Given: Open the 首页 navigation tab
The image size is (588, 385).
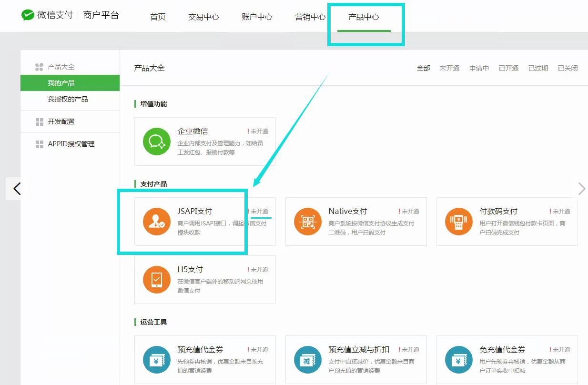Looking at the screenshot, I should [x=158, y=17].
